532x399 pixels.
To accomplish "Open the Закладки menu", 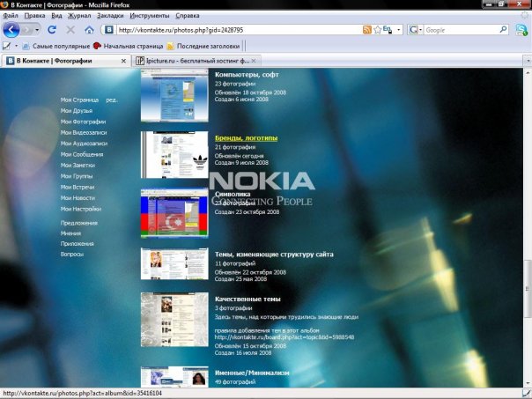I will point(110,16).
